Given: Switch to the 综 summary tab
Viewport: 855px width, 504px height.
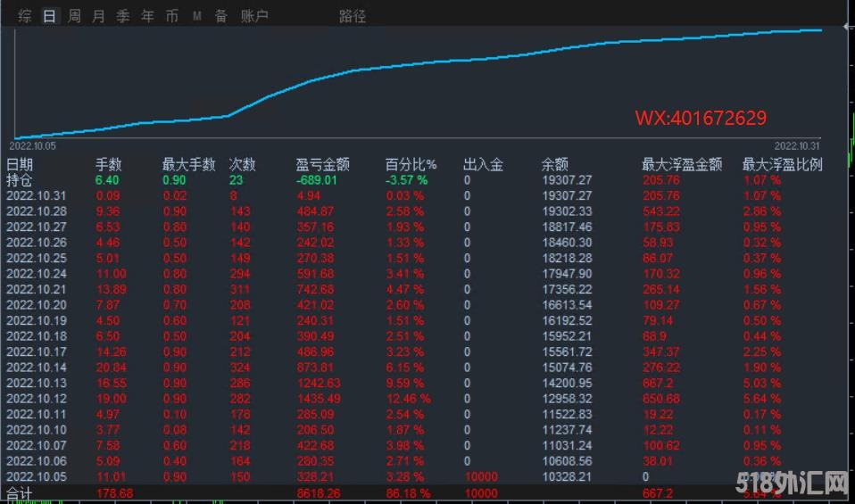Looking at the screenshot, I should 25,16.
